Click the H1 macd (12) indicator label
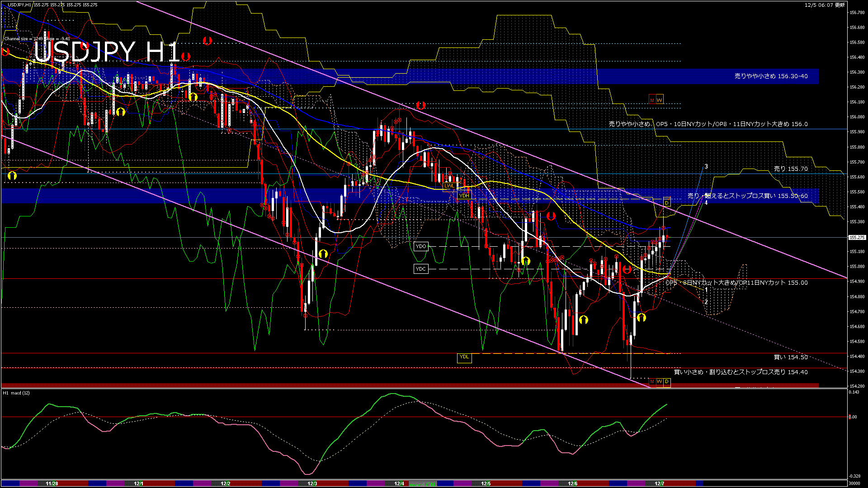 pyautogui.click(x=16, y=393)
